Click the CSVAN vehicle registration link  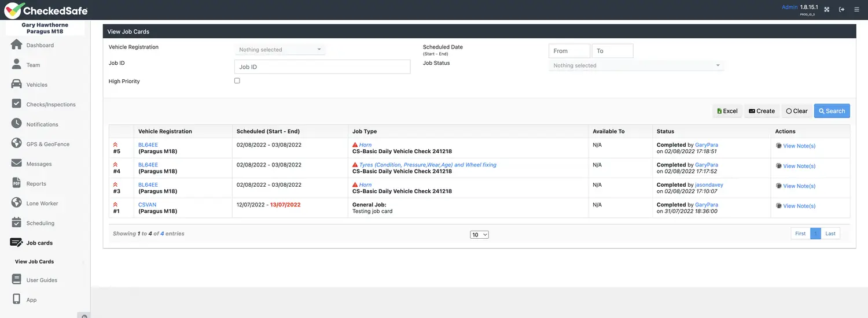147,205
